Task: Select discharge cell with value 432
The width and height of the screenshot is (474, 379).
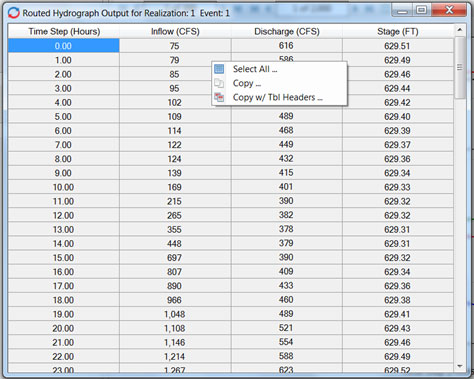Action: (287, 159)
